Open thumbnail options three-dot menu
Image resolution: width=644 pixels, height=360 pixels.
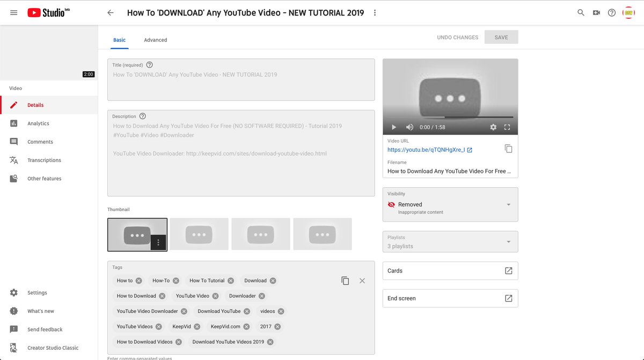point(158,243)
